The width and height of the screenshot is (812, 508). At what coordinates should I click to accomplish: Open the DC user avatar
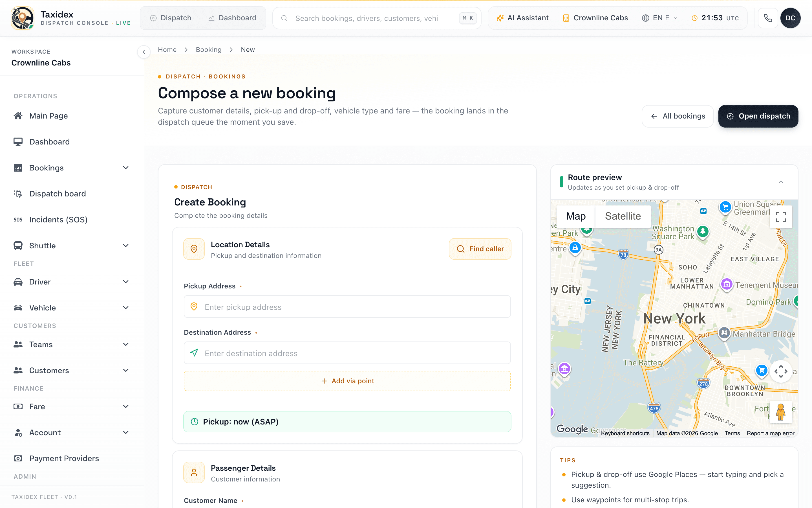click(x=790, y=18)
